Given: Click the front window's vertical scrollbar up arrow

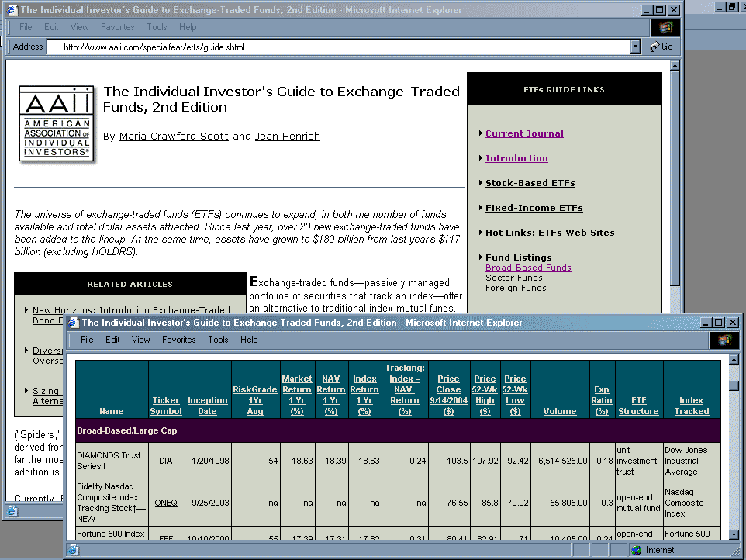Looking at the screenshot, I should point(734,361).
